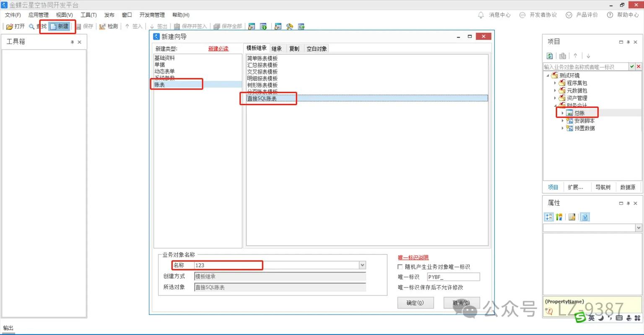
Task: Pin the 工具箱 panel
Action: pos(72,42)
